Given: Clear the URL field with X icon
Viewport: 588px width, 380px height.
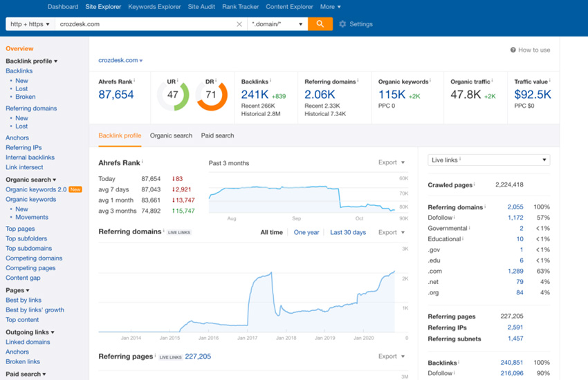Looking at the screenshot, I should pos(239,24).
